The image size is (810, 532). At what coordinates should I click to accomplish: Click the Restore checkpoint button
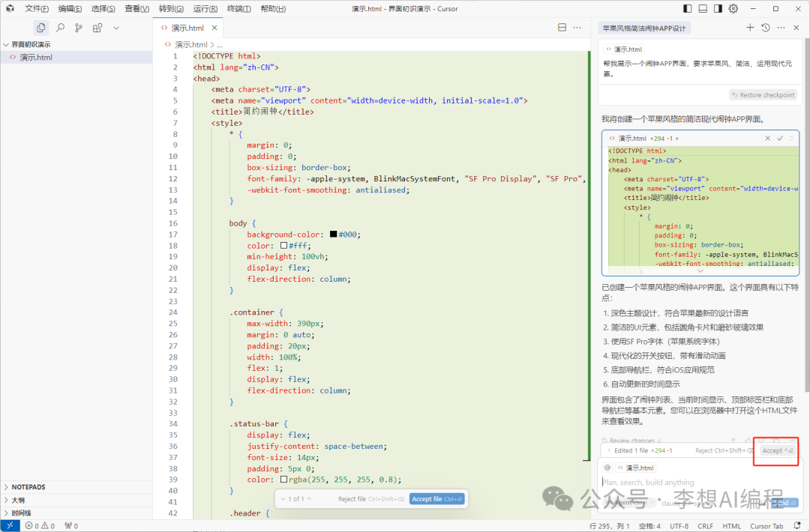coord(762,95)
